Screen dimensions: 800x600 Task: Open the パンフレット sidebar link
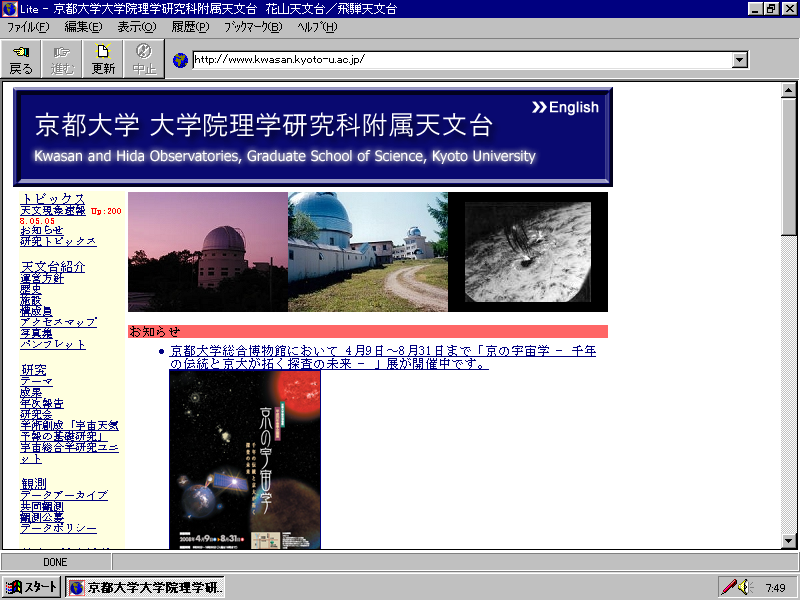coord(53,344)
